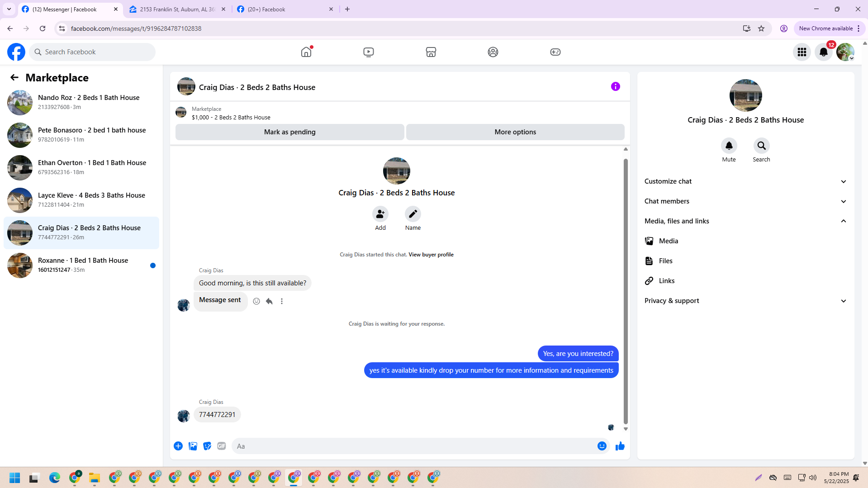Viewport: 868px width, 488px height.
Task: Click More options button
Action: [515, 132]
